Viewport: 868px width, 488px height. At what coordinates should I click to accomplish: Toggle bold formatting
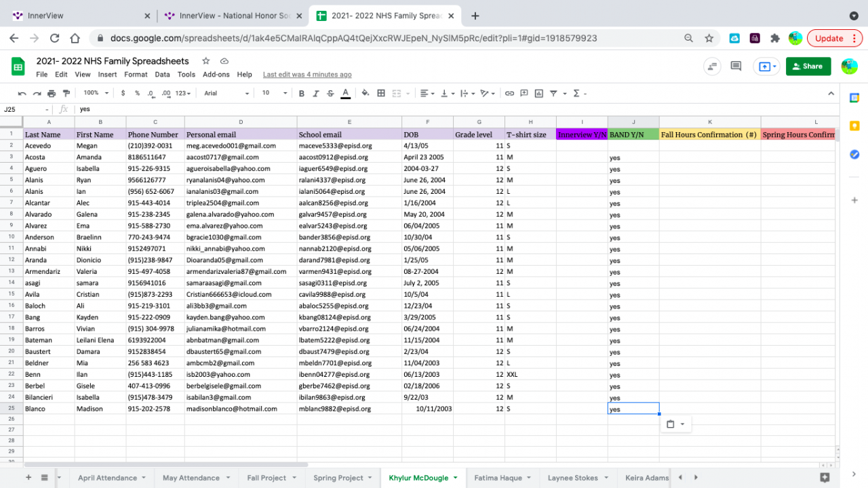[x=301, y=93]
